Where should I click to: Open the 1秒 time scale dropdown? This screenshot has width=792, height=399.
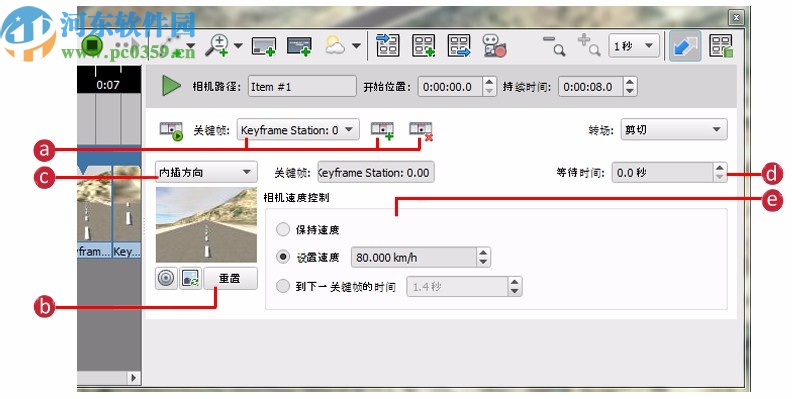tap(633, 46)
